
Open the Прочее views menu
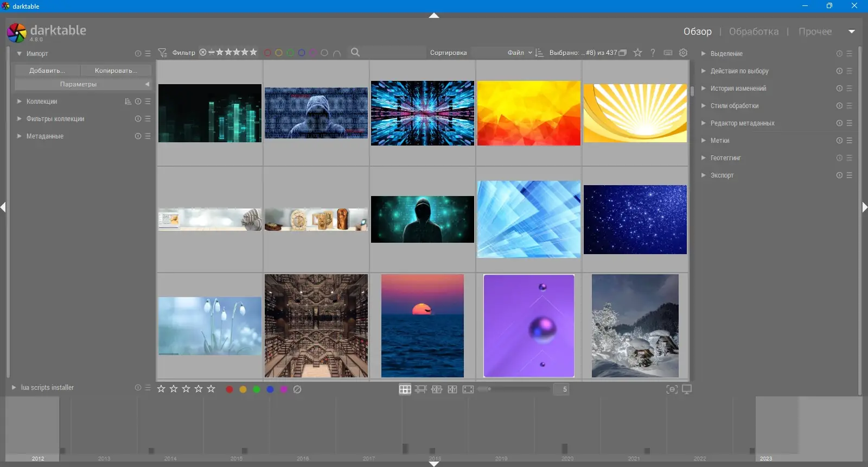(815, 31)
